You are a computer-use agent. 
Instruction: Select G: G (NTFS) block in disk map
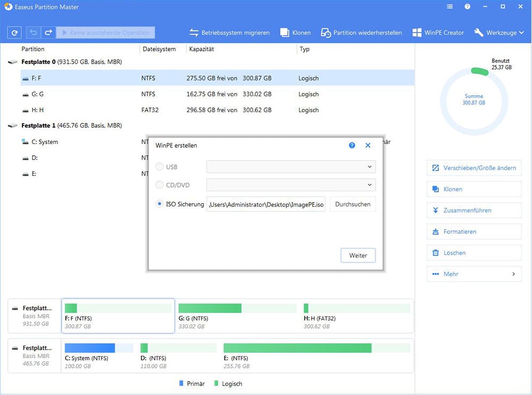[x=237, y=316]
